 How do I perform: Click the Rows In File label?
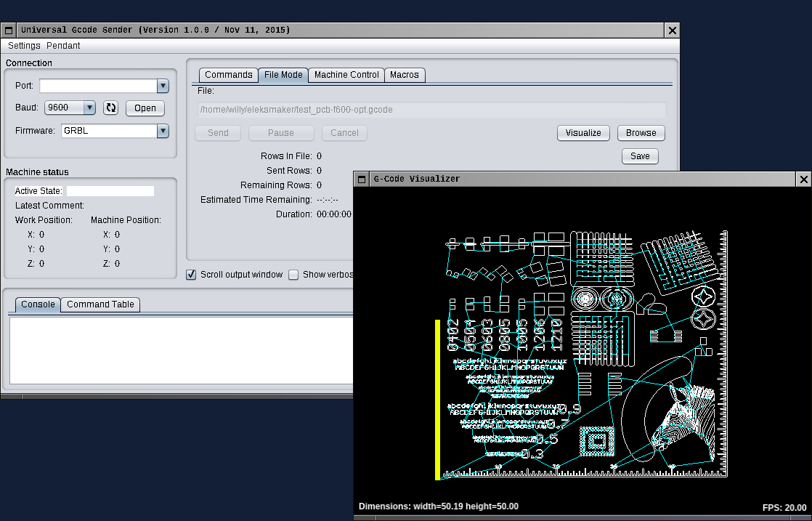pyautogui.click(x=286, y=156)
